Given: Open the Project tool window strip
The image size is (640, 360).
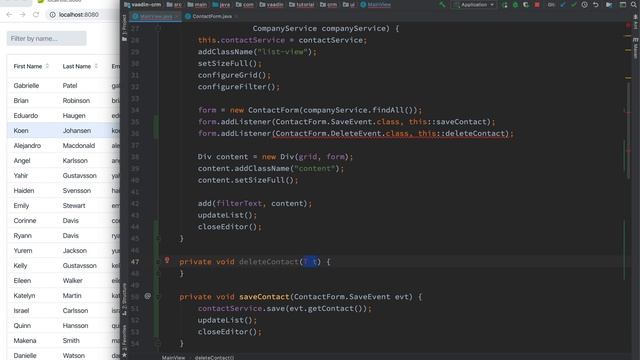Looking at the screenshot, I should pos(124,29).
